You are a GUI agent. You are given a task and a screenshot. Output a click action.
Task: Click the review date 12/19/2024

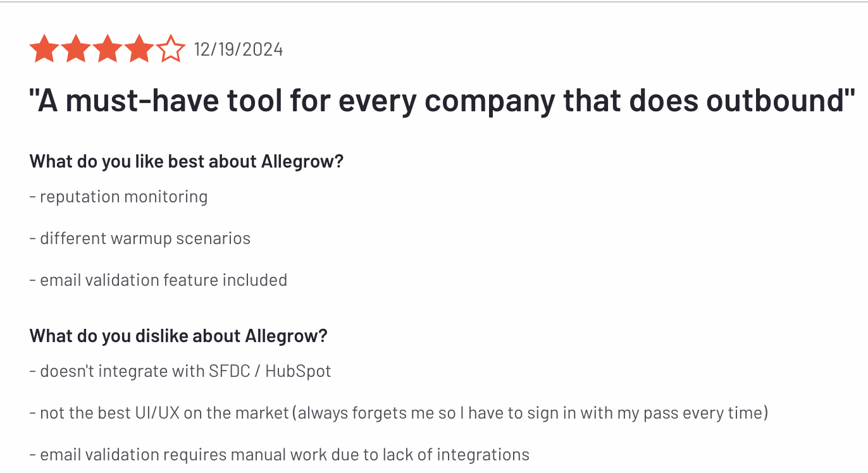pos(239,49)
